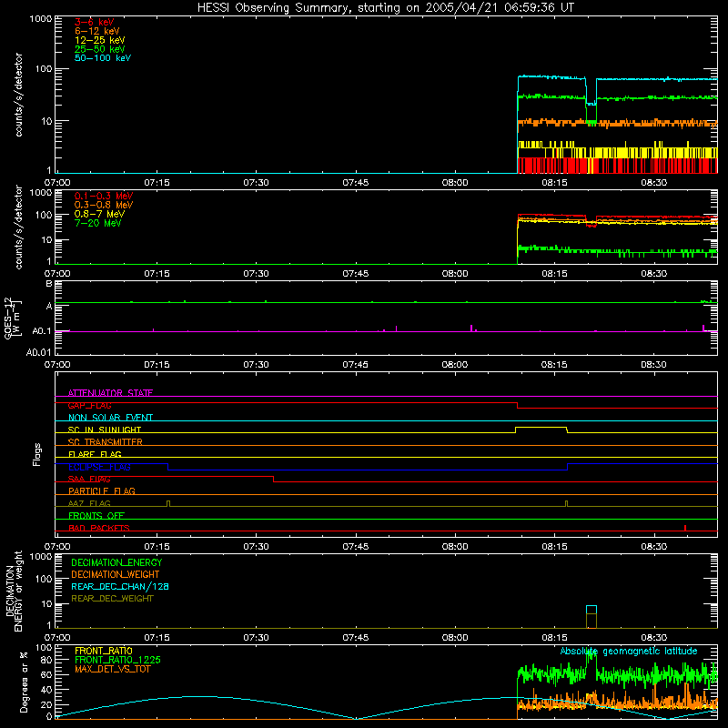Click the Degrees or % axis label
Viewport: 728px width, 728px height.
pos(25,682)
